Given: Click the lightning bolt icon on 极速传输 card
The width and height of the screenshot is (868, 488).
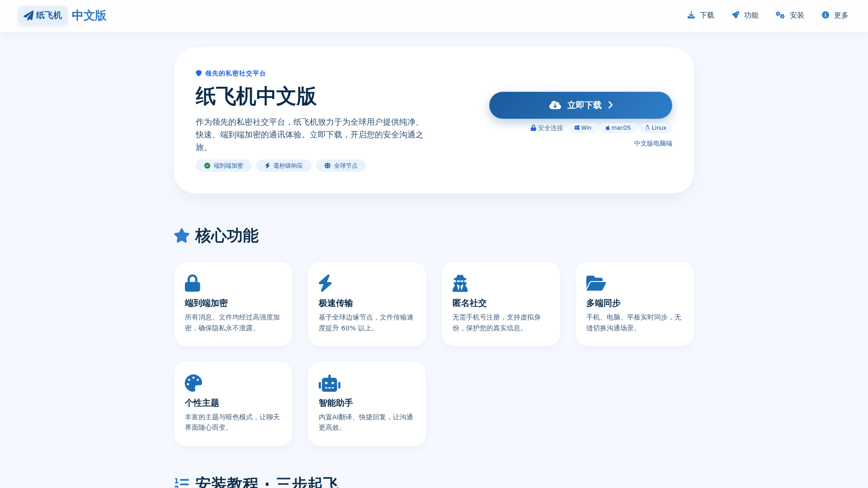Looking at the screenshot, I should (325, 283).
